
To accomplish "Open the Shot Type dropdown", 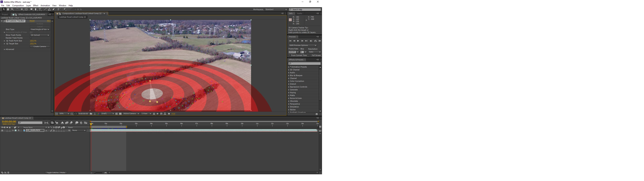I will (40, 29).
